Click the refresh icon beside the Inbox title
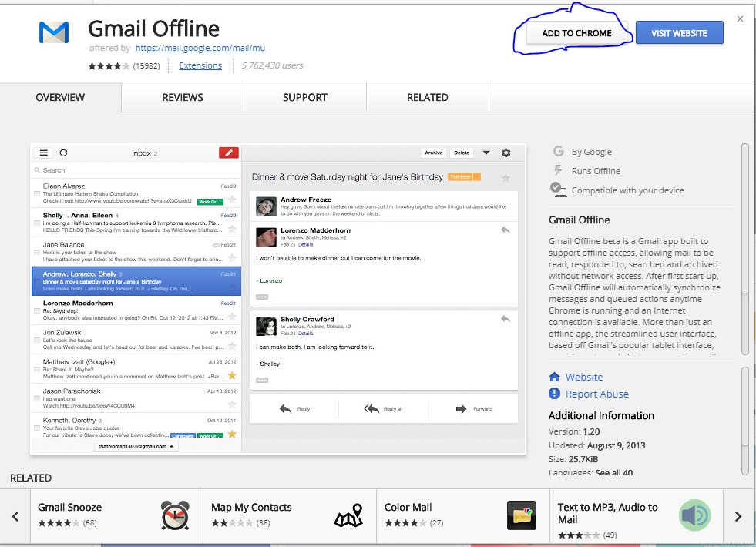756x547 pixels. 63,153
